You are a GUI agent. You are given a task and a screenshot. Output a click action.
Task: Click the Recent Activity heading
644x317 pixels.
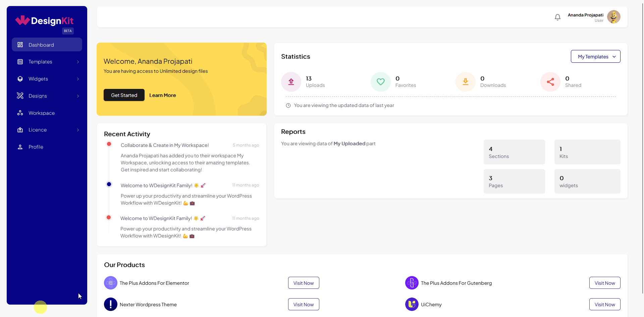127,134
